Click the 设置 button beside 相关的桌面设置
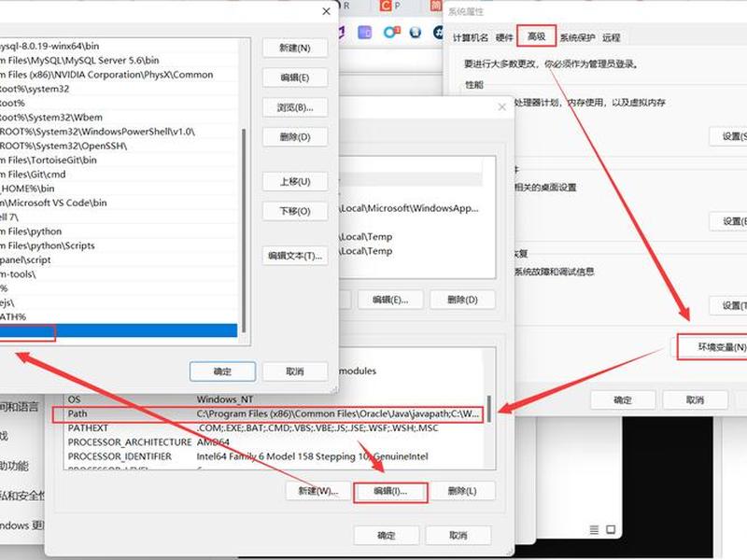 [x=728, y=221]
